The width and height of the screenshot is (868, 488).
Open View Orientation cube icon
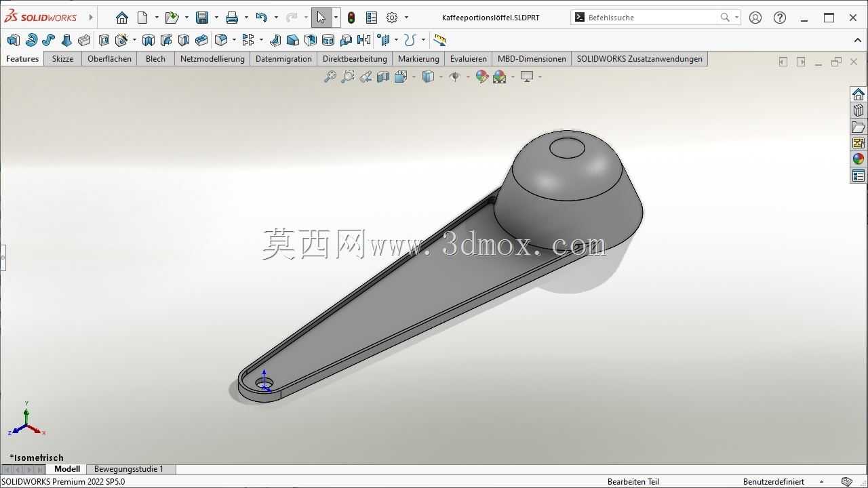click(401, 77)
